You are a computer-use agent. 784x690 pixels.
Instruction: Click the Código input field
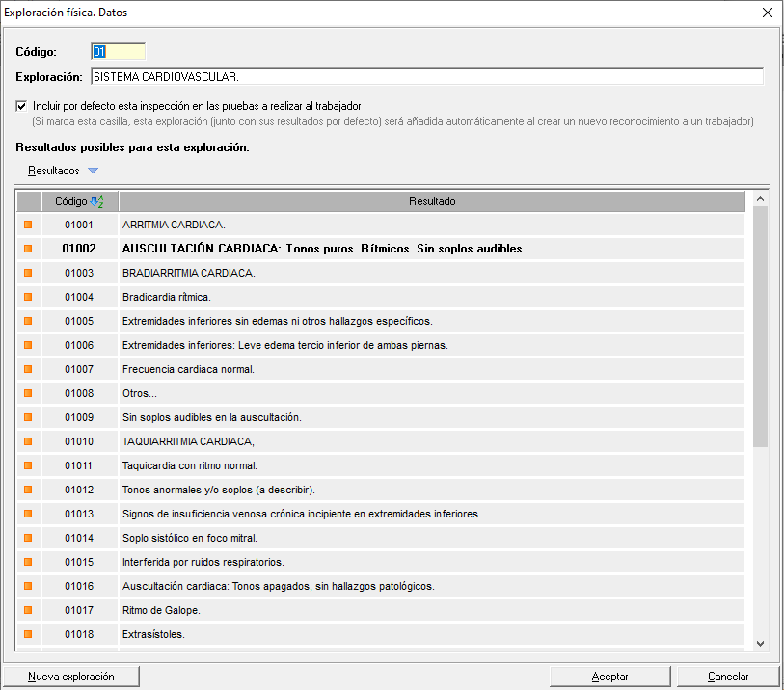pos(118,51)
